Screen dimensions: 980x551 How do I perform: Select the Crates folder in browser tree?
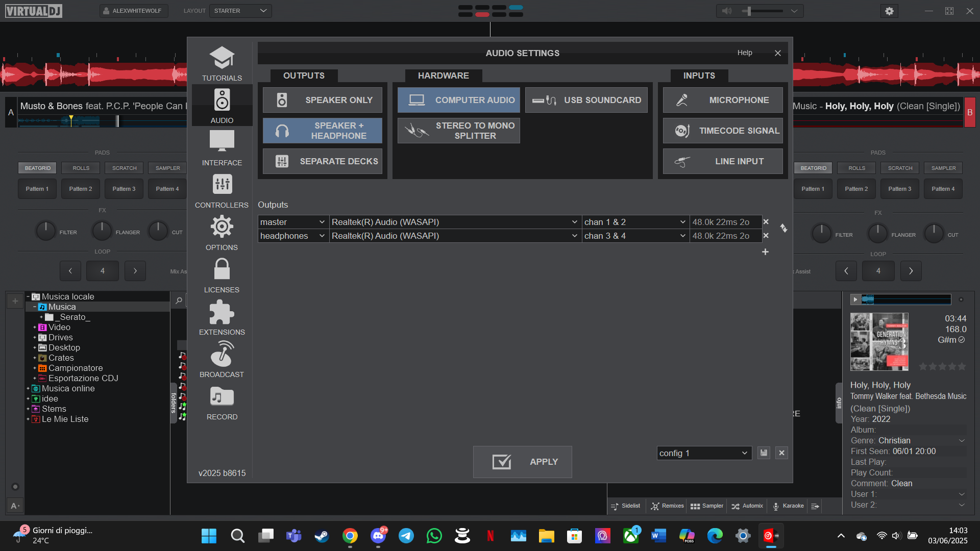[61, 358]
